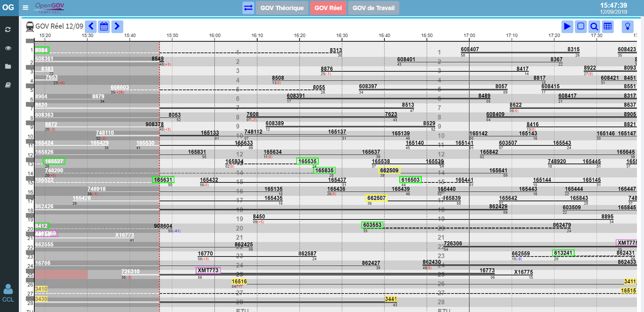Select train 8450 on track 19
The image size is (644, 312).
point(259,216)
